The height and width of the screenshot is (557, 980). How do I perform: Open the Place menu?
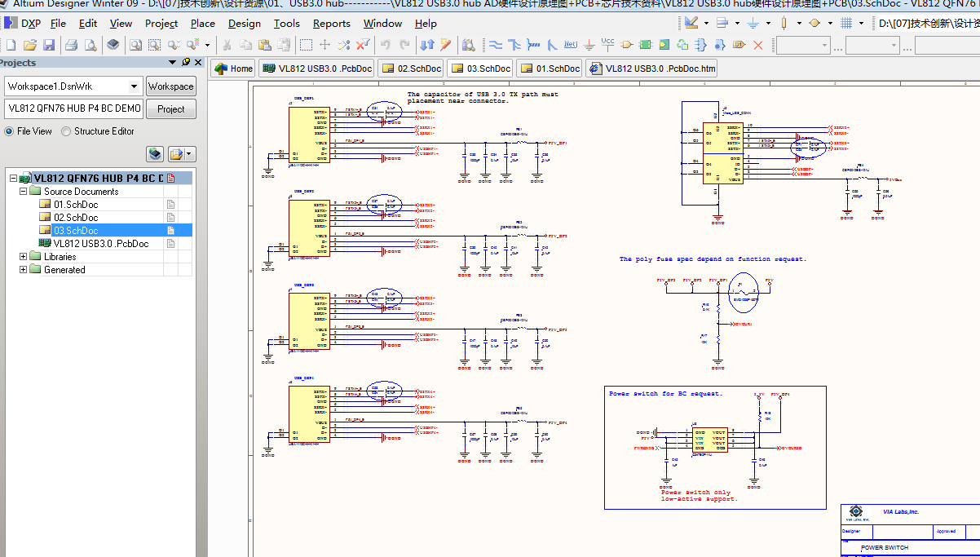coord(203,23)
